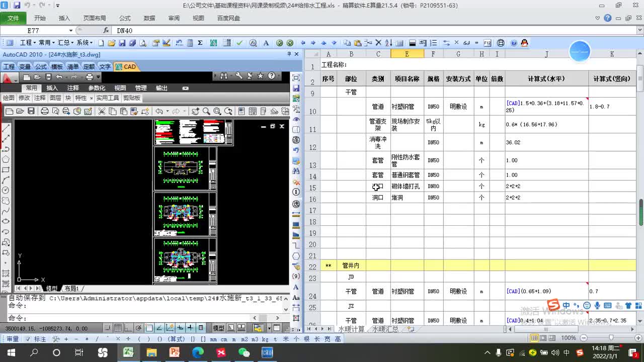Switch to the 页面布局 ribbon tab
Image resolution: width=644 pixels, height=362 pixels.
pos(95,18)
